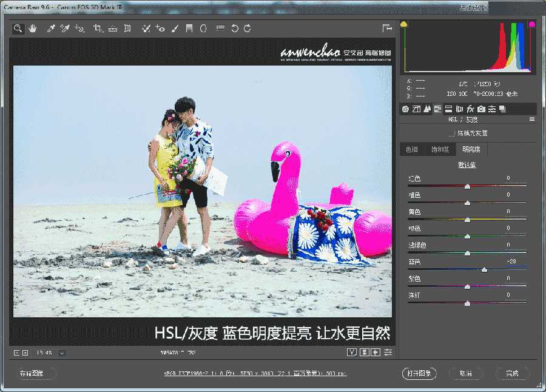Screen dimensions: 546x392
Task: Open the zoom level dropdown
Action: [x=61, y=352]
